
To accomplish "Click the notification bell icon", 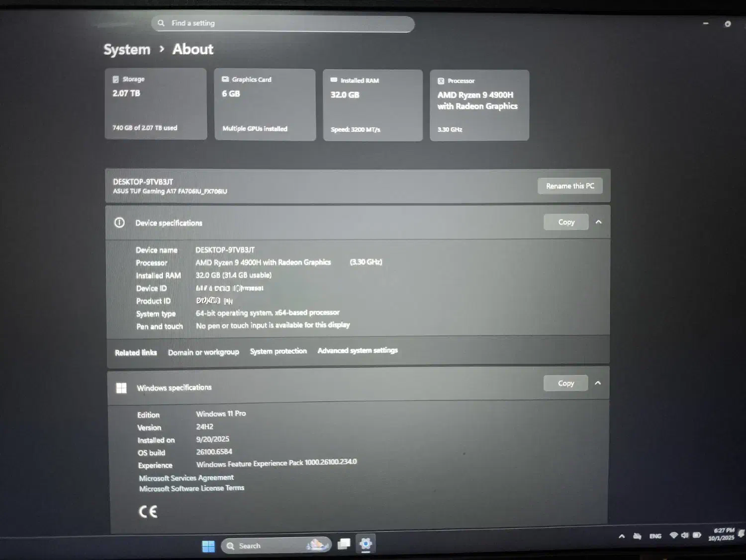I will tap(741, 534).
